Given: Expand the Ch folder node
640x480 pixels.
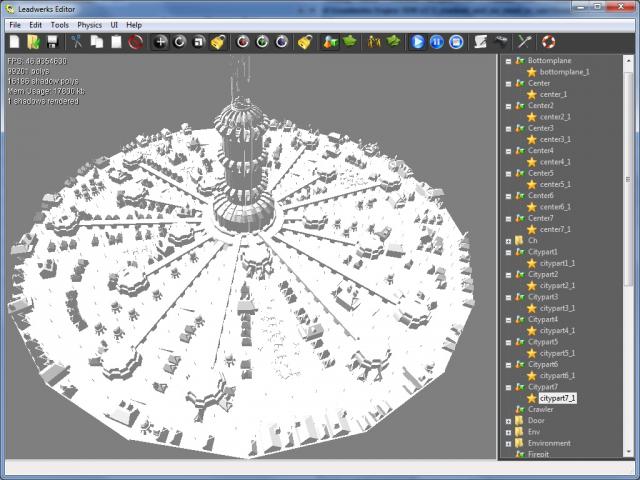Looking at the screenshot, I should coord(508,241).
